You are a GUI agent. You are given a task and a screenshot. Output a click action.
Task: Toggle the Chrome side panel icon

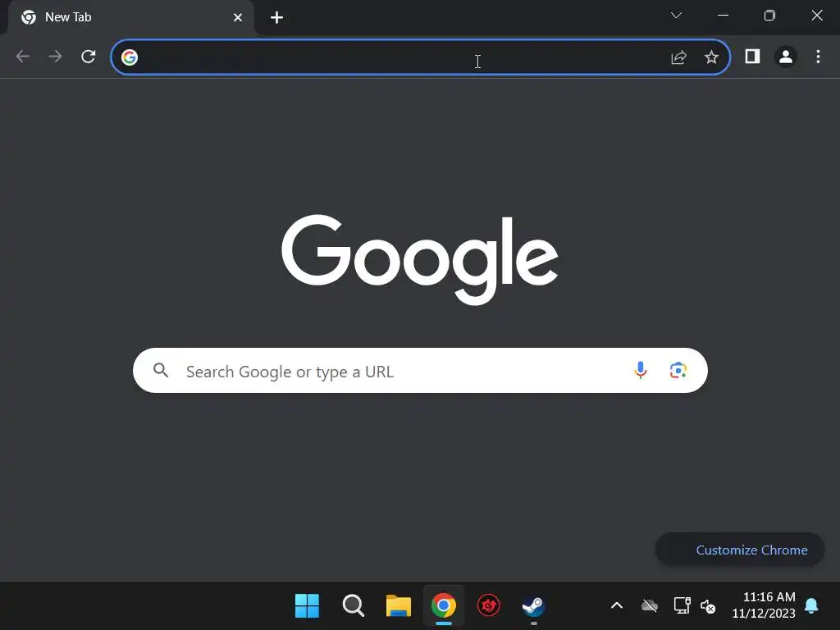click(x=752, y=57)
